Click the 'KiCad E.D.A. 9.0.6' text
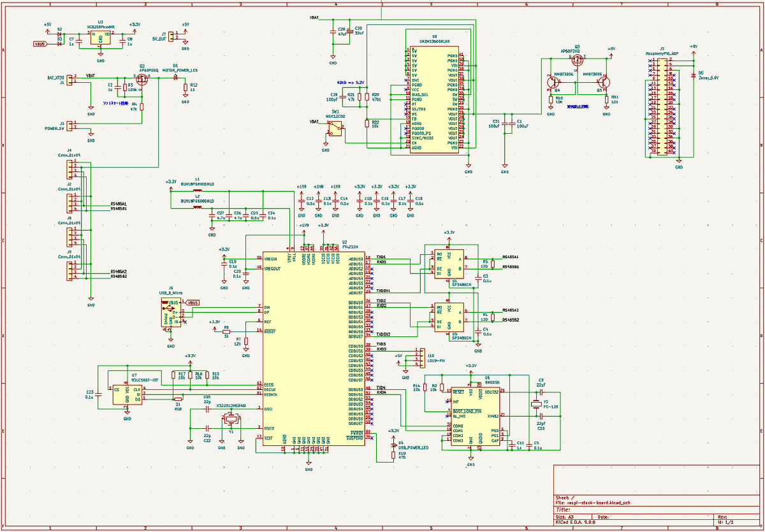The width and height of the screenshot is (765, 532). coord(576,522)
